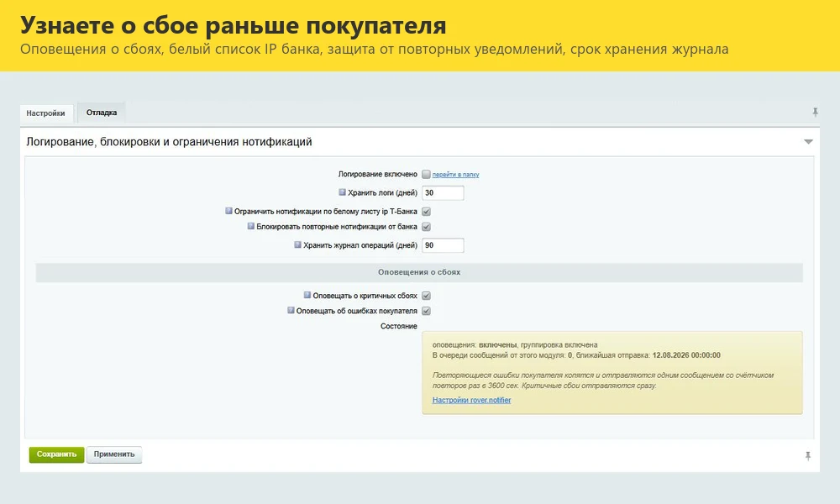
Task: Collapse the Логирование, блокировки section arrow
Action: (x=808, y=142)
